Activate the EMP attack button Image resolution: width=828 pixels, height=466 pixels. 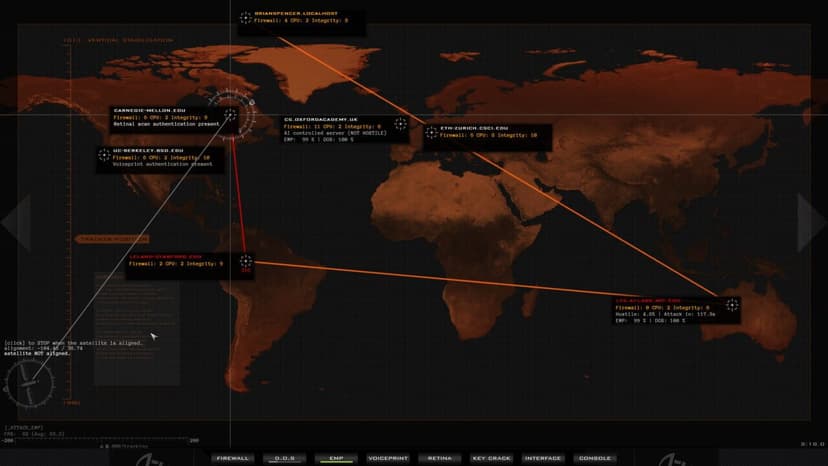click(336, 458)
